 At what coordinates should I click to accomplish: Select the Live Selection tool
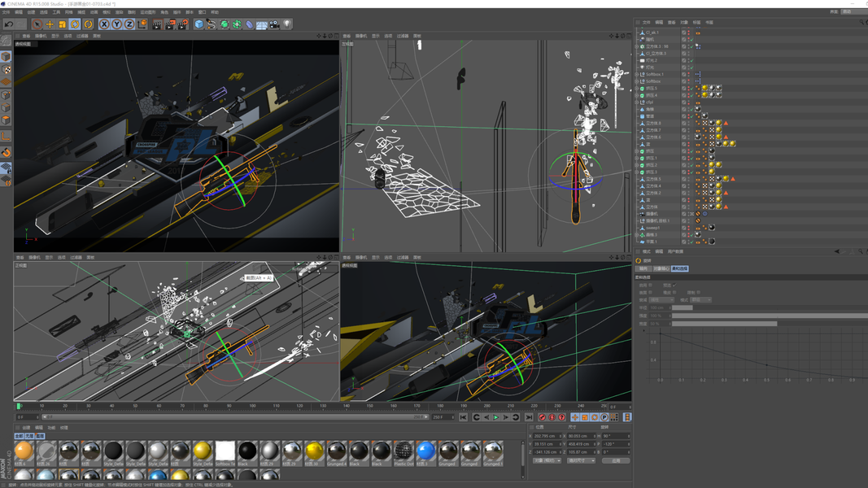[37, 24]
